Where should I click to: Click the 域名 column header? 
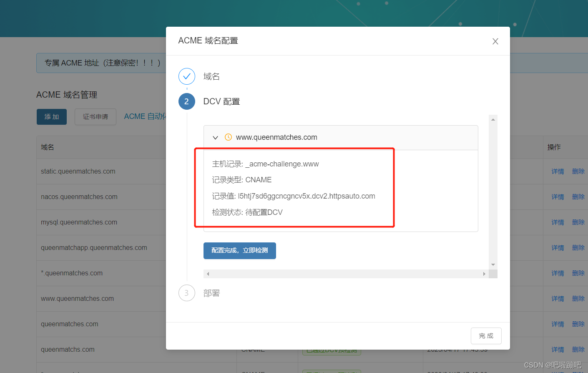48,147
